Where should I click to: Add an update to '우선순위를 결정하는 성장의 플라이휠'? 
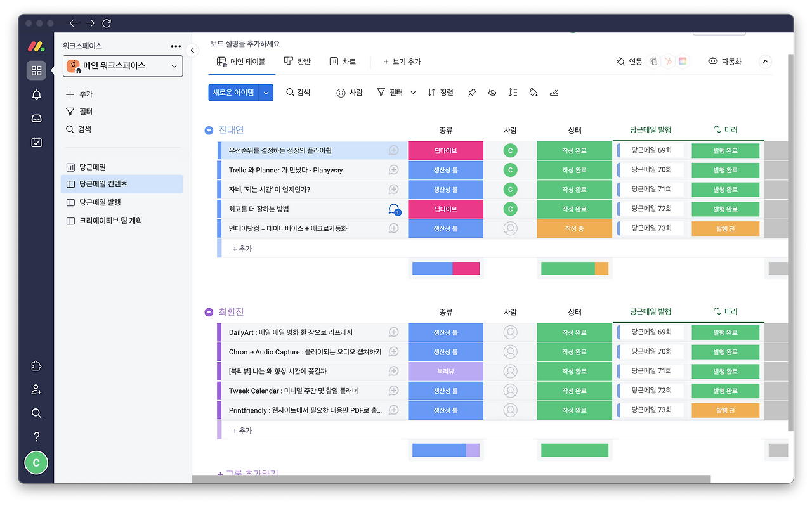pos(394,150)
